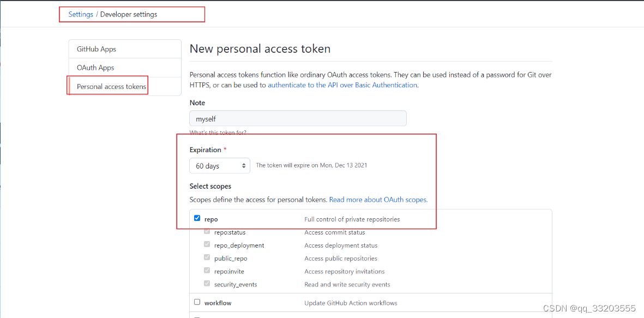Open authenticate to the API link
644x318 pixels.
[x=342, y=85]
